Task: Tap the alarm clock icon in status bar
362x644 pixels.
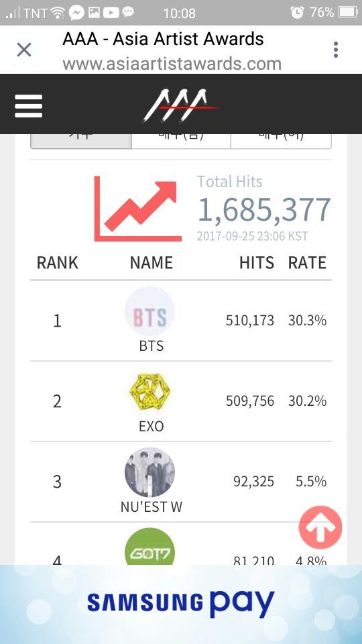Action: (297, 13)
